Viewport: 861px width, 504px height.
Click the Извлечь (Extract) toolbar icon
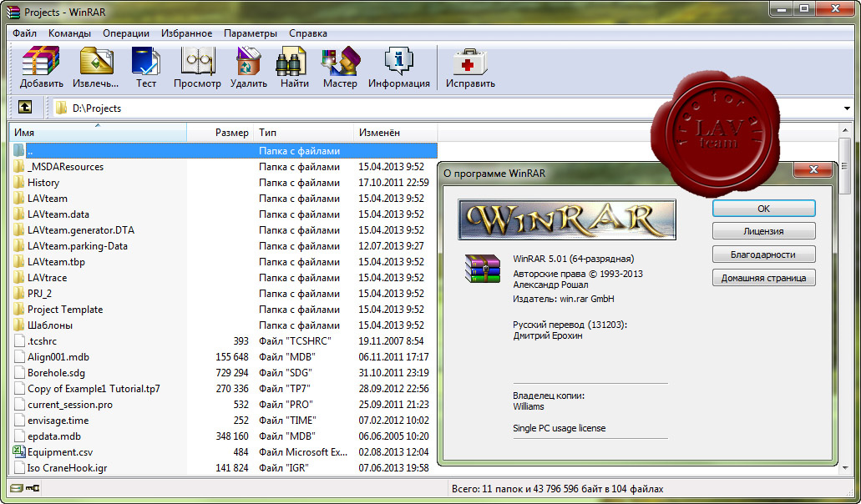coord(96,60)
